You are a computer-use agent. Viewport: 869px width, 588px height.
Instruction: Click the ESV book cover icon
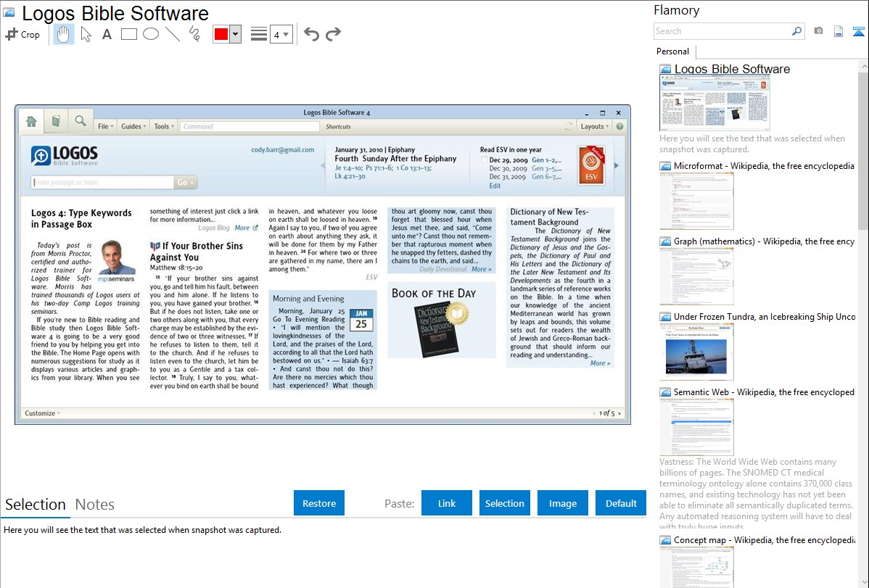tap(590, 165)
